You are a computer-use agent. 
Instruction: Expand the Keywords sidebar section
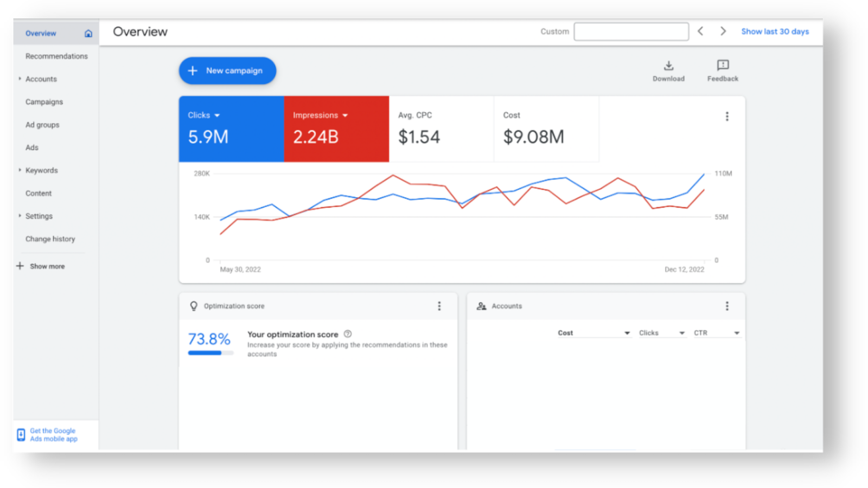[x=20, y=170]
